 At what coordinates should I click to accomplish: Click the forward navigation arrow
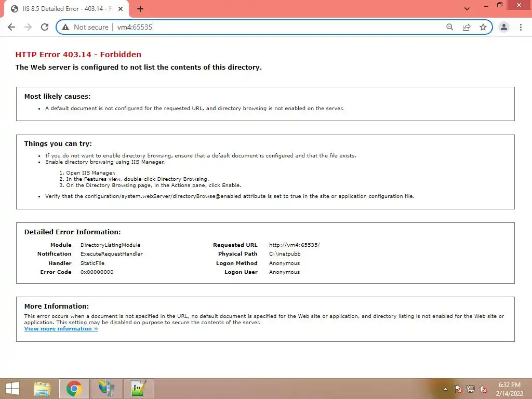[28, 27]
